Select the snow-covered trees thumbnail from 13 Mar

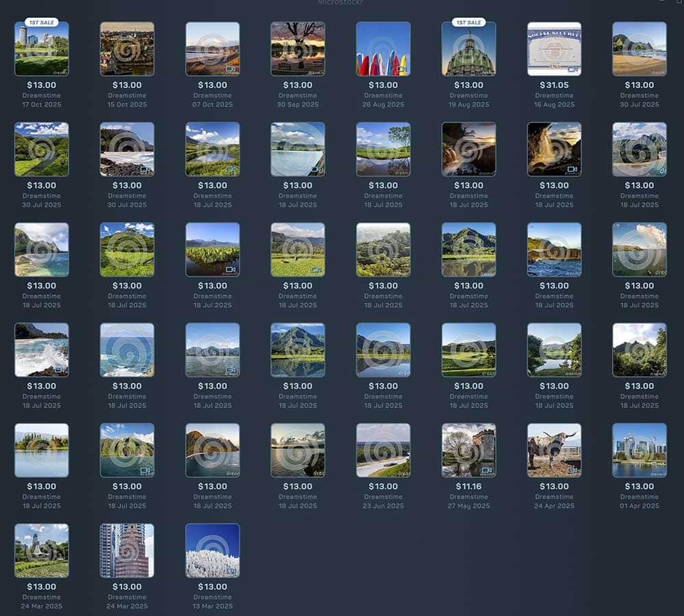pyautogui.click(x=212, y=550)
